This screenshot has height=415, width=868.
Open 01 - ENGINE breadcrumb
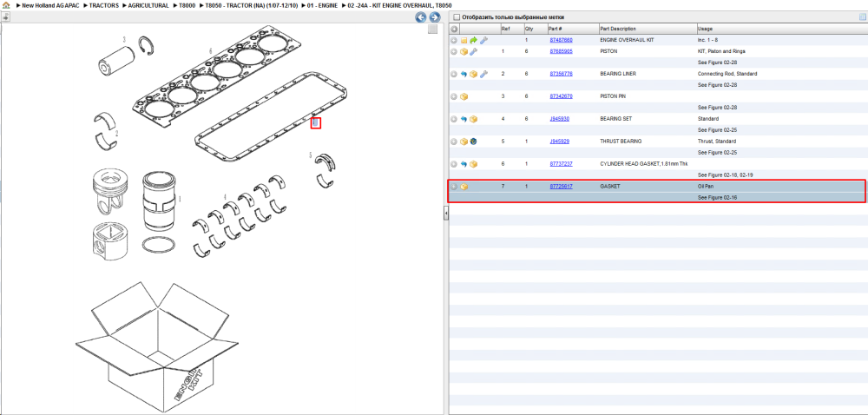322,5
